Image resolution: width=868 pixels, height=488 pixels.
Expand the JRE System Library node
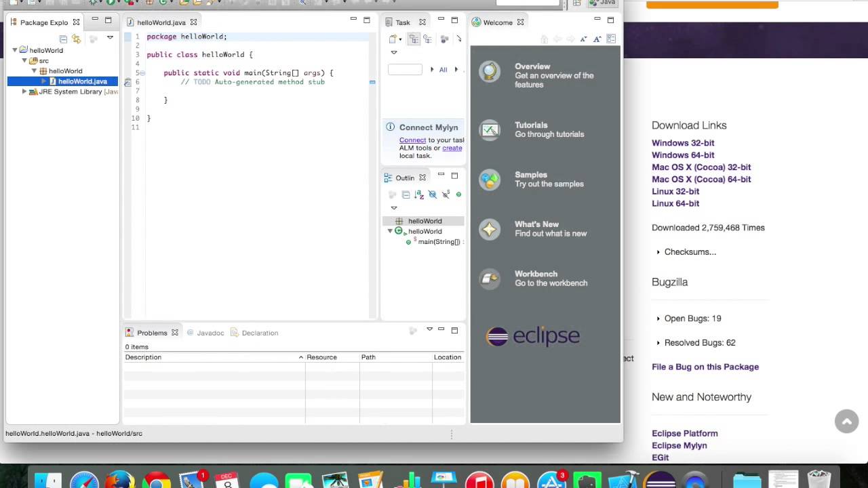pyautogui.click(x=24, y=91)
